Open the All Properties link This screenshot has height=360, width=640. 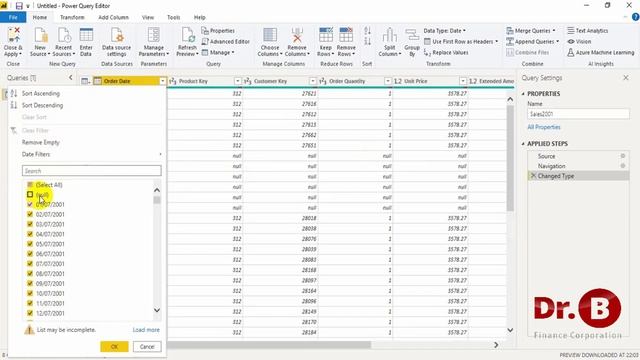544,127
